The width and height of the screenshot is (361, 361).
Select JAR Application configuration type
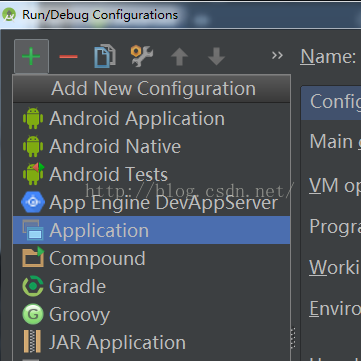tap(151, 342)
